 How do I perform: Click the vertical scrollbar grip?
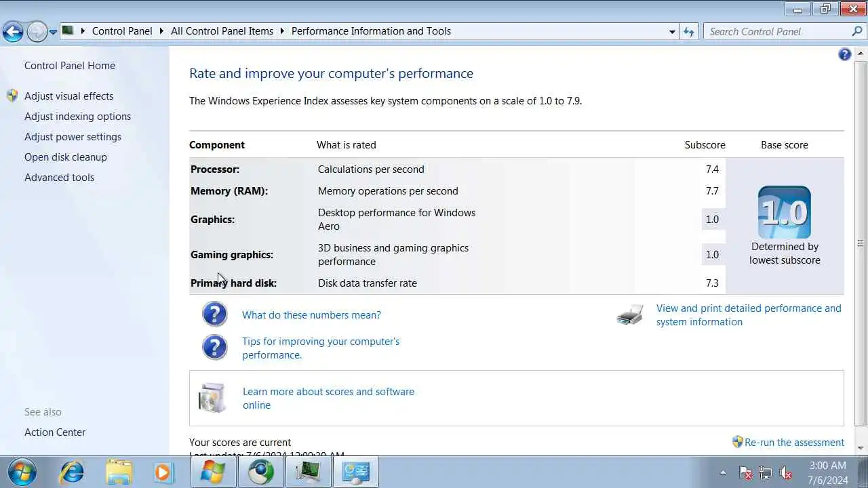pyautogui.click(x=861, y=243)
